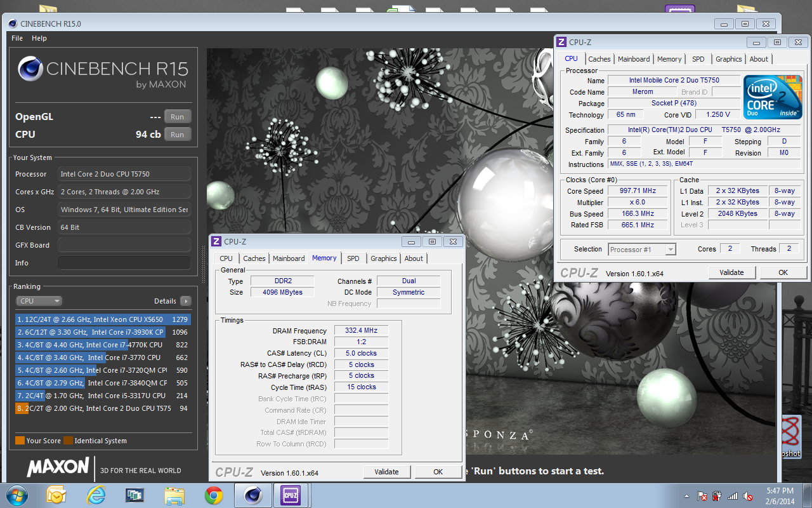The image size is (812, 508).
Task: Click the 4096 MBytes size value
Action: click(x=282, y=292)
